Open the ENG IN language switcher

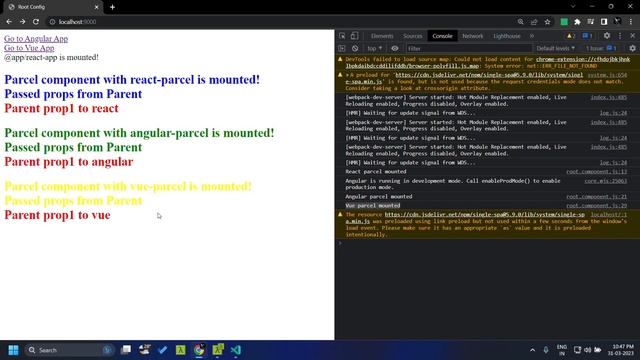[x=562, y=350]
